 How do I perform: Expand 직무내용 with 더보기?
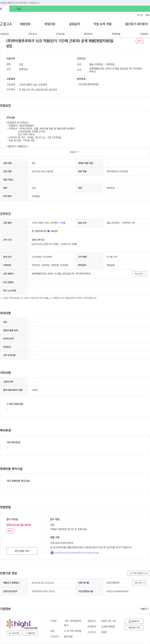(75, 152)
